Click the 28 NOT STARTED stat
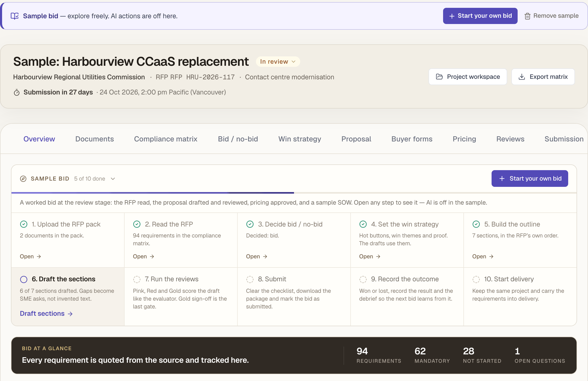This screenshot has width=588, height=381. point(482,355)
